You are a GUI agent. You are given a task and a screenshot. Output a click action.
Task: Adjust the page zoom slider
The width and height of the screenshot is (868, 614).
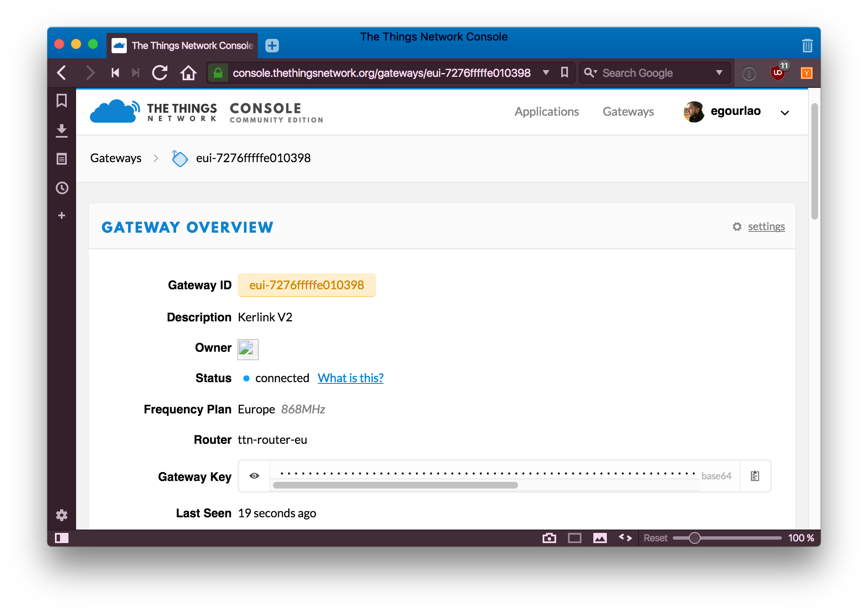tap(694, 538)
